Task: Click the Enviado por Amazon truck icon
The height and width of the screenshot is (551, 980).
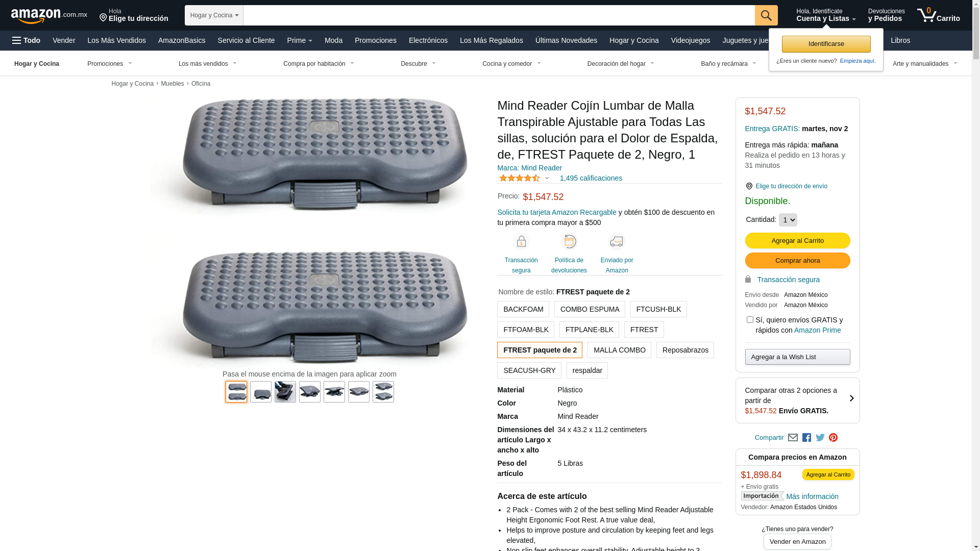Action: (616, 241)
